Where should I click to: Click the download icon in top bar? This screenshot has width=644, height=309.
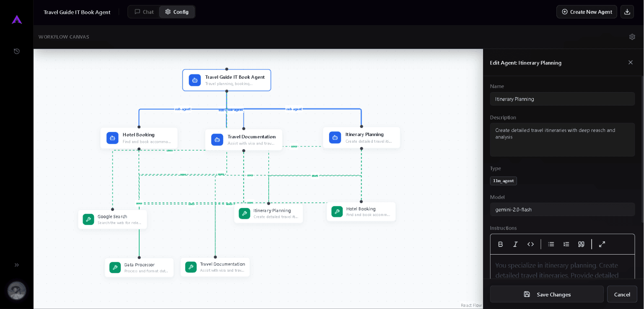pyautogui.click(x=627, y=12)
